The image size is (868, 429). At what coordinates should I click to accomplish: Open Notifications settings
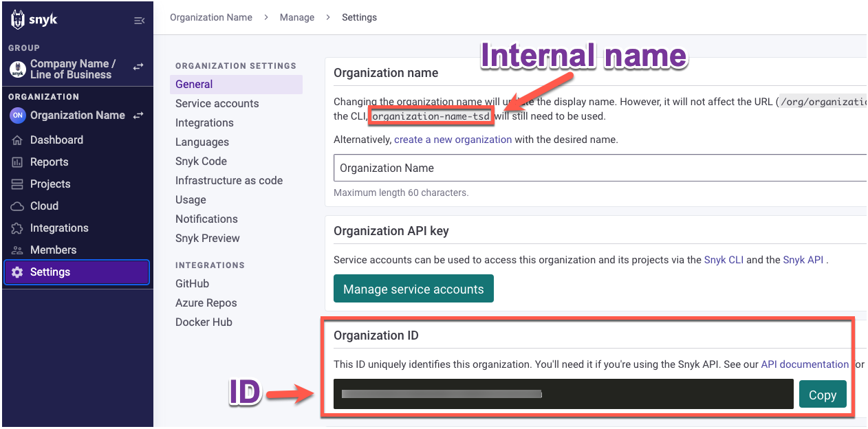(206, 219)
